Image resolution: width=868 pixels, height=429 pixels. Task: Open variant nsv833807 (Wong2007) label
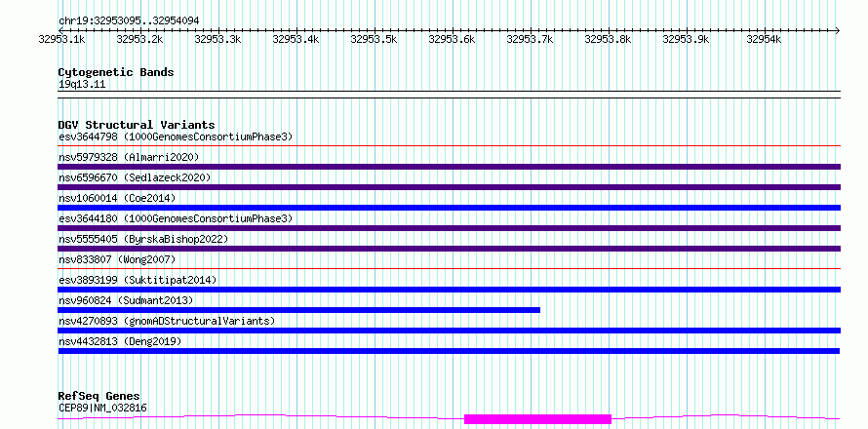click(x=117, y=259)
